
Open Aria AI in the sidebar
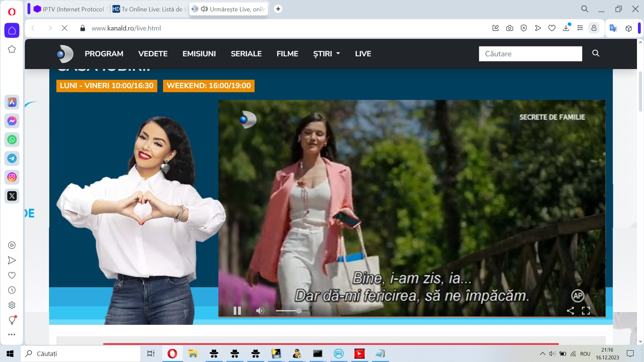point(12,102)
